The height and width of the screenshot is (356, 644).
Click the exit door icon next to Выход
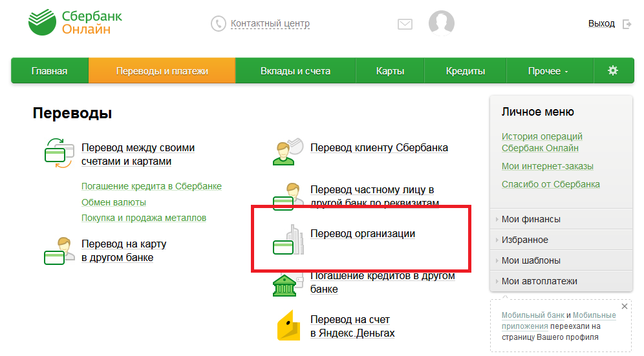[627, 24]
